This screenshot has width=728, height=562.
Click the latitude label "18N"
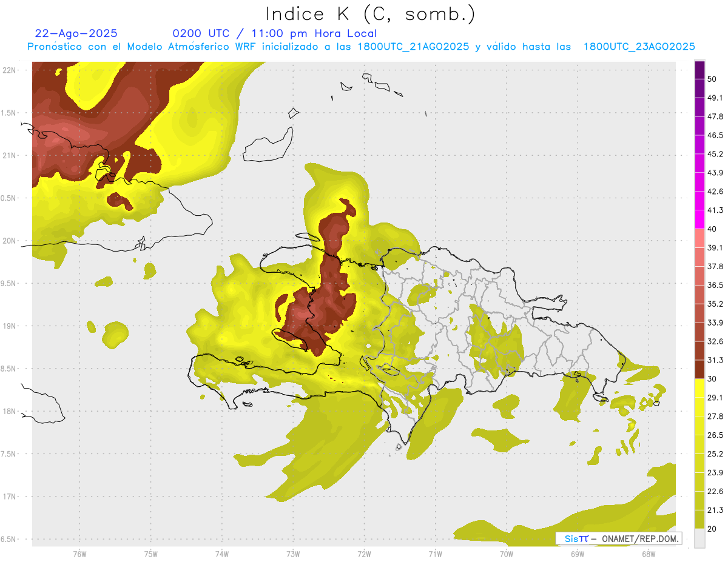10,412
